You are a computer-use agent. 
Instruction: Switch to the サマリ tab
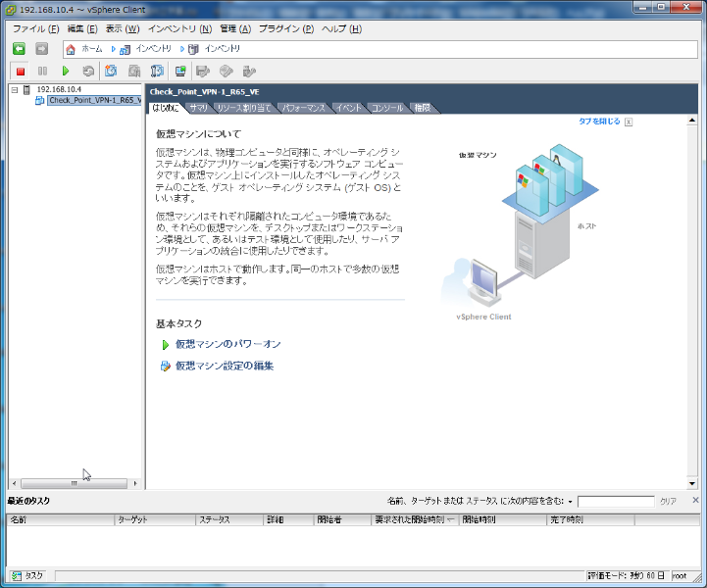(198, 108)
